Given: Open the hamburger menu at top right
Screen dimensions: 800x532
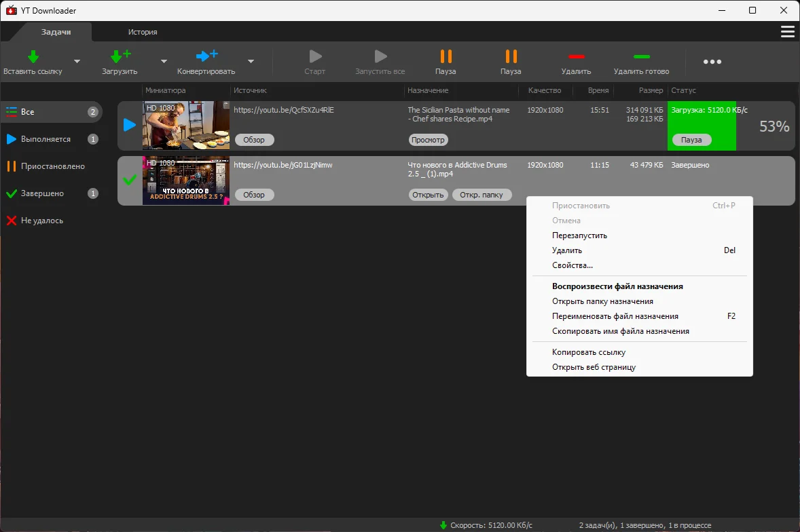Looking at the screenshot, I should (x=787, y=32).
